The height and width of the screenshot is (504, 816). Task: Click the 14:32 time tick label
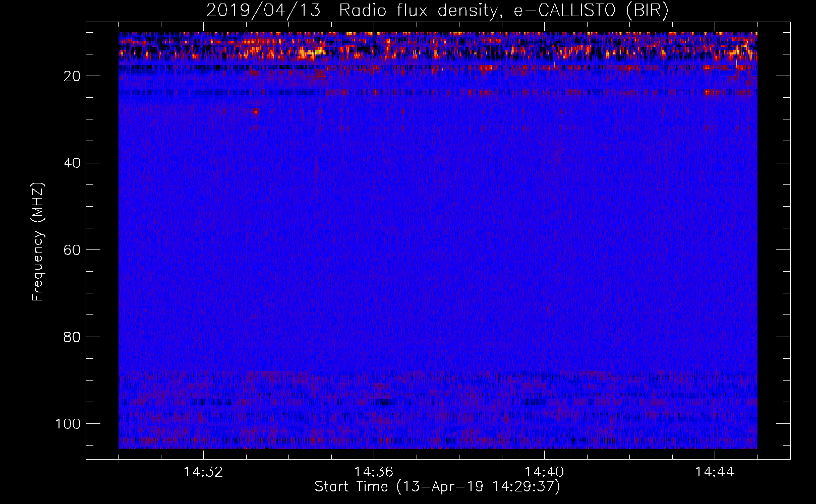click(203, 472)
